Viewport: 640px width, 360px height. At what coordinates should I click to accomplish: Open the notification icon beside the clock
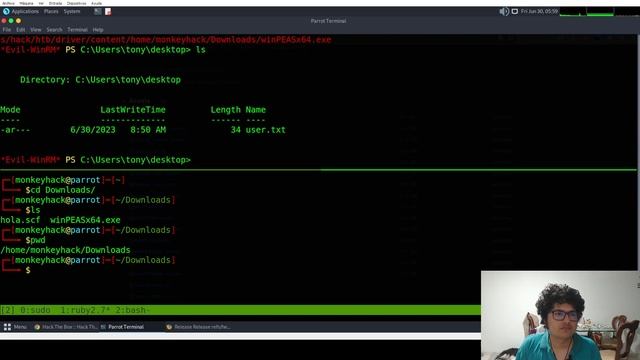pos(515,11)
